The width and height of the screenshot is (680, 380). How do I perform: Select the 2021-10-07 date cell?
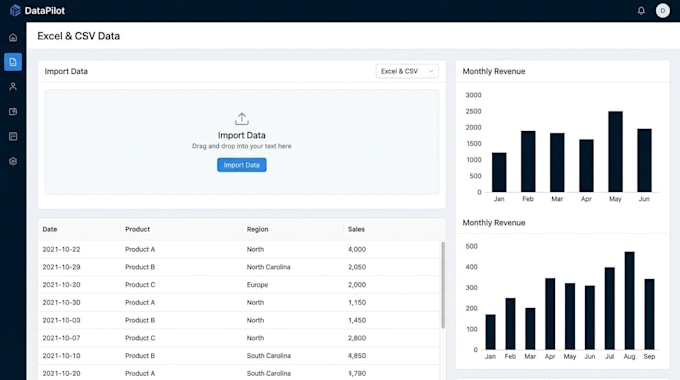[61, 338]
